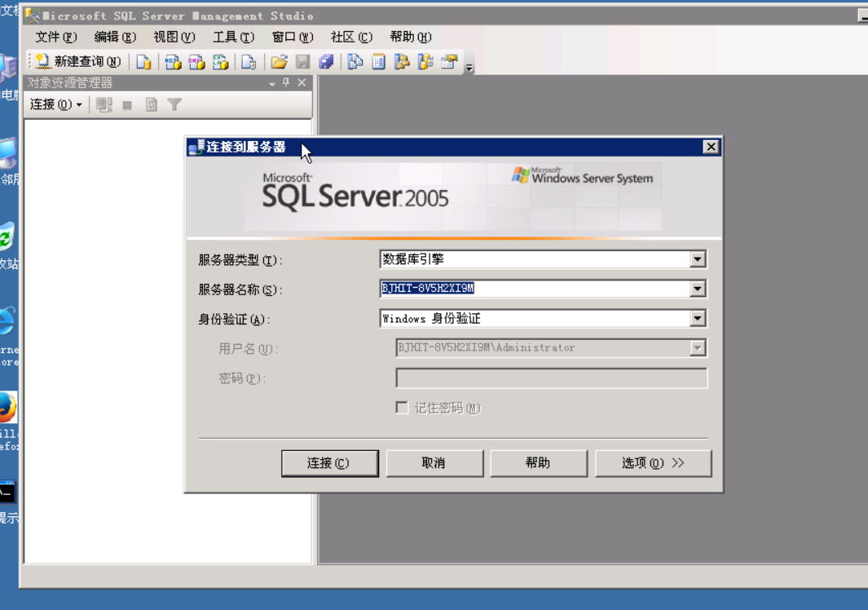This screenshot has width=868, height=610.
Task: Click the Cancel (取消) button
Action: pyautogui.click(x=434, y=463)
